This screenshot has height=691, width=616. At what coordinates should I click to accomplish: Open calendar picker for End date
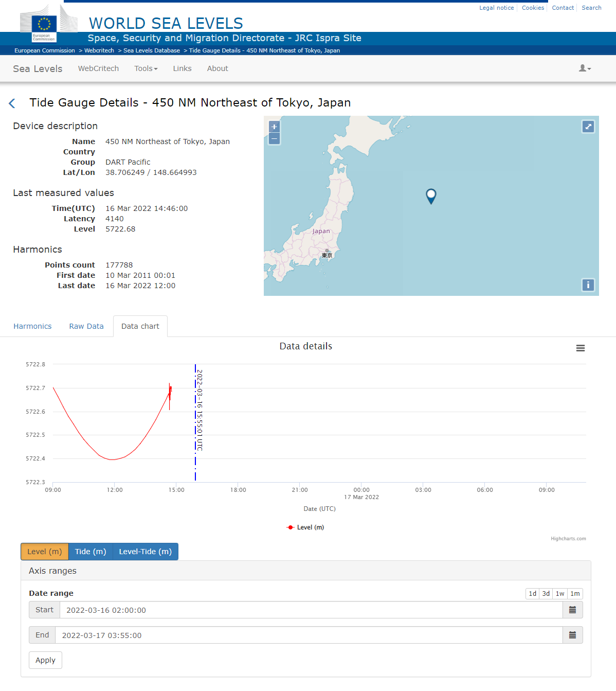(x=572, y=635)
